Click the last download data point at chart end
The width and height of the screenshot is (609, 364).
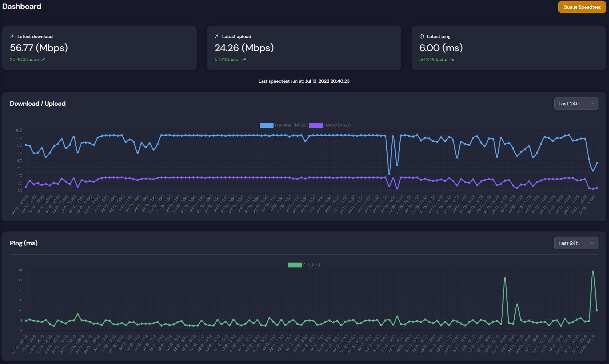coord(597,163)
